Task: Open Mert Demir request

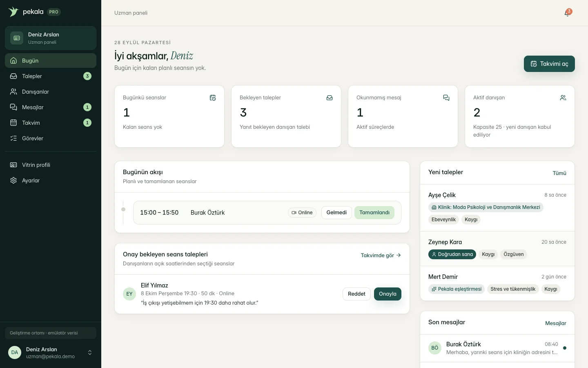Action: click(497, 283)
